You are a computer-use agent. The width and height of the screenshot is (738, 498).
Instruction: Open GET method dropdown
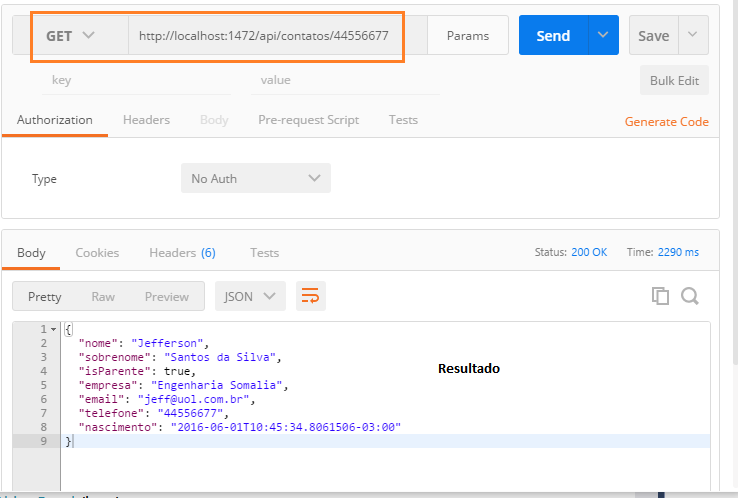71,36
